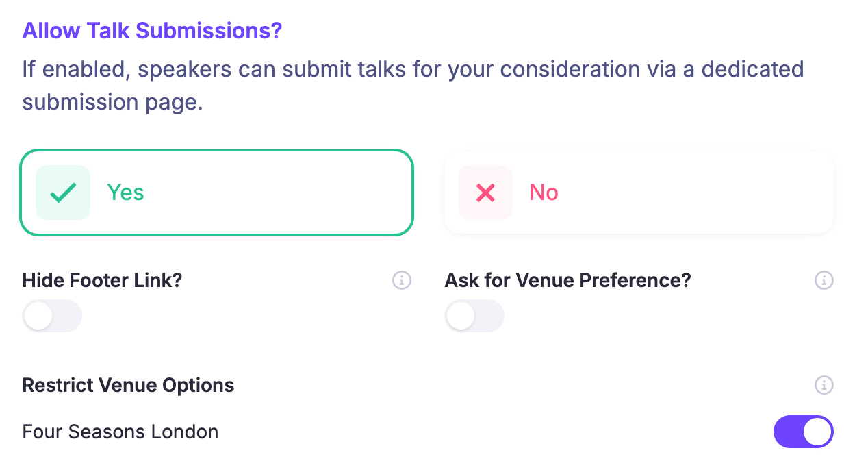Enable the Hide Footer Link switch

click(x=52, y=316)
